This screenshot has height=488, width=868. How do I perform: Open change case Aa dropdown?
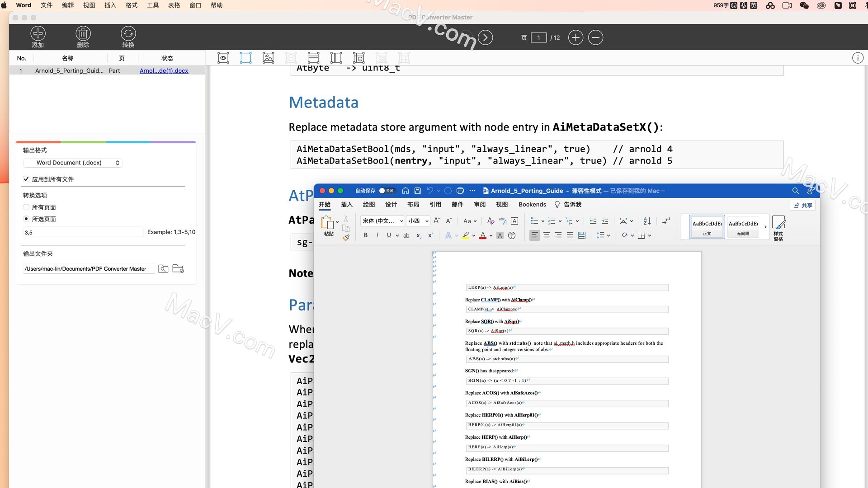point(470,221)
